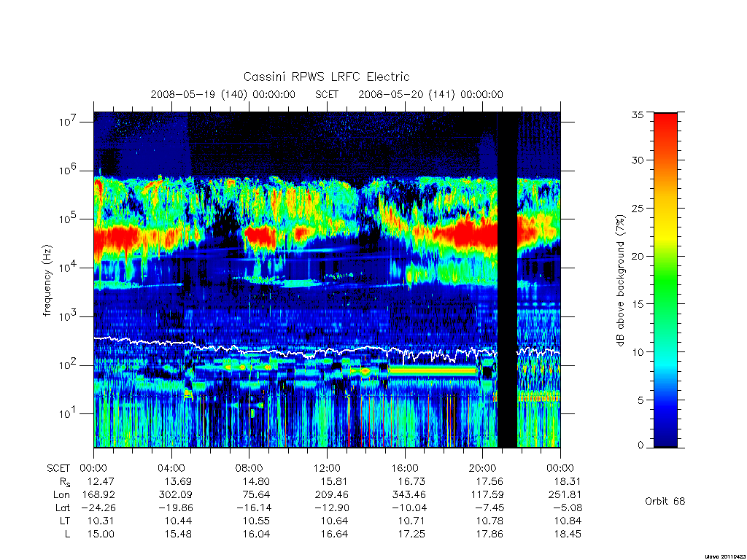Click the LT row header

point(65,521)
